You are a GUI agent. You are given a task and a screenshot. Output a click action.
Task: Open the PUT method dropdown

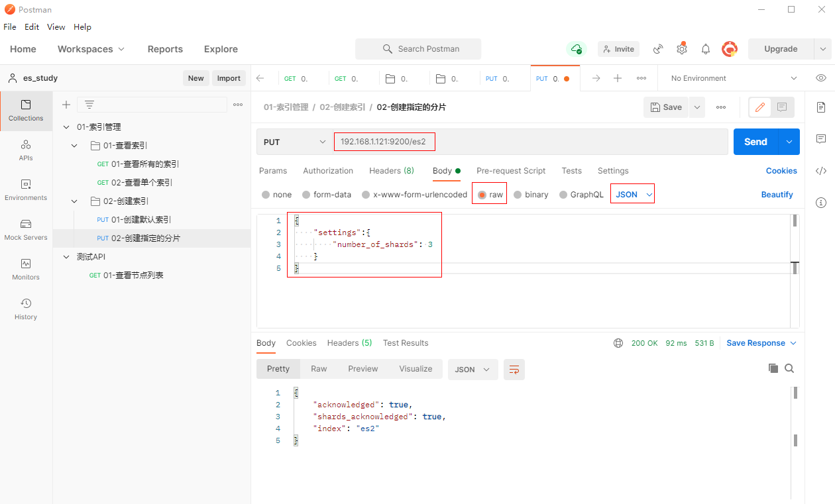pos(294,142)
